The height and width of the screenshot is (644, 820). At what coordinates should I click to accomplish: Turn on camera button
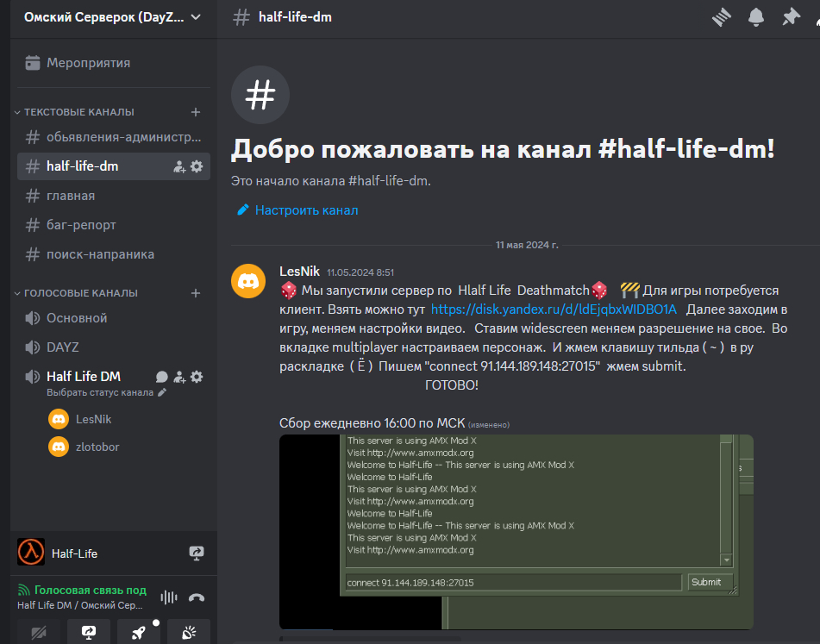(39, 632)
